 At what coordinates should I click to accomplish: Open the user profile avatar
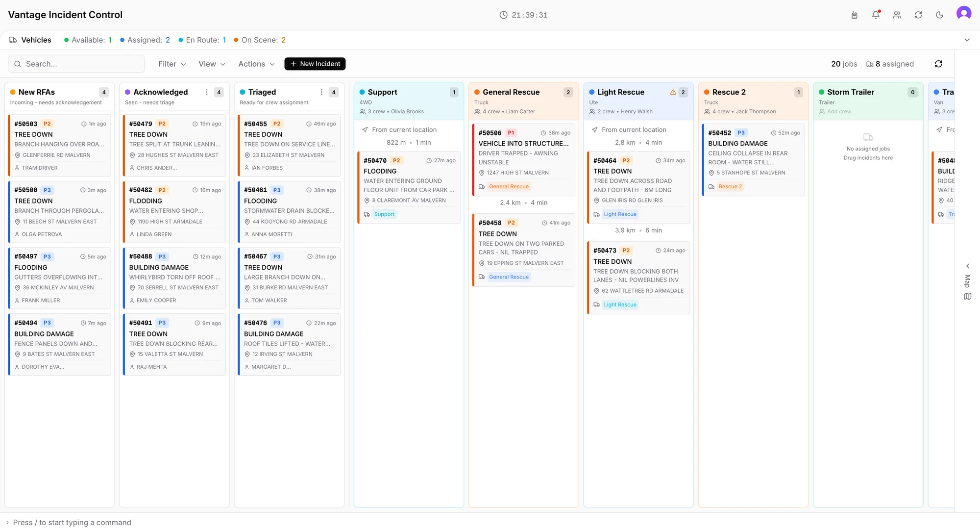pyautogui.click(x=964, y=13)
